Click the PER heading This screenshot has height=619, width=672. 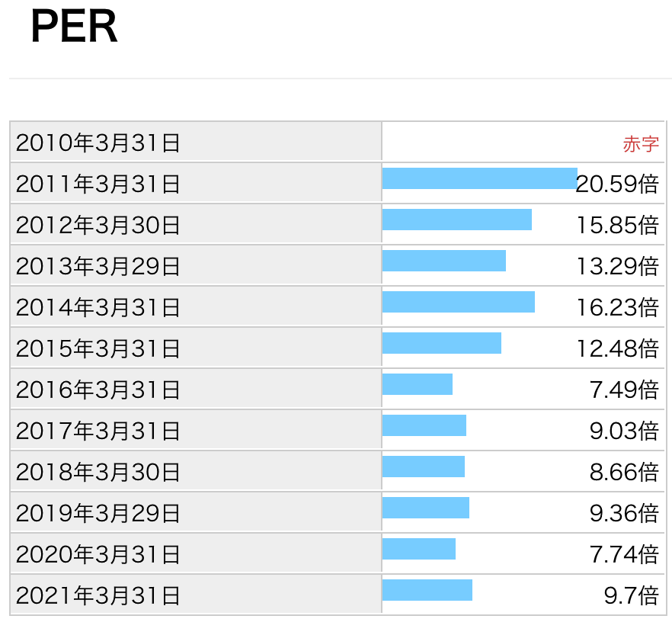click(74, 27)
